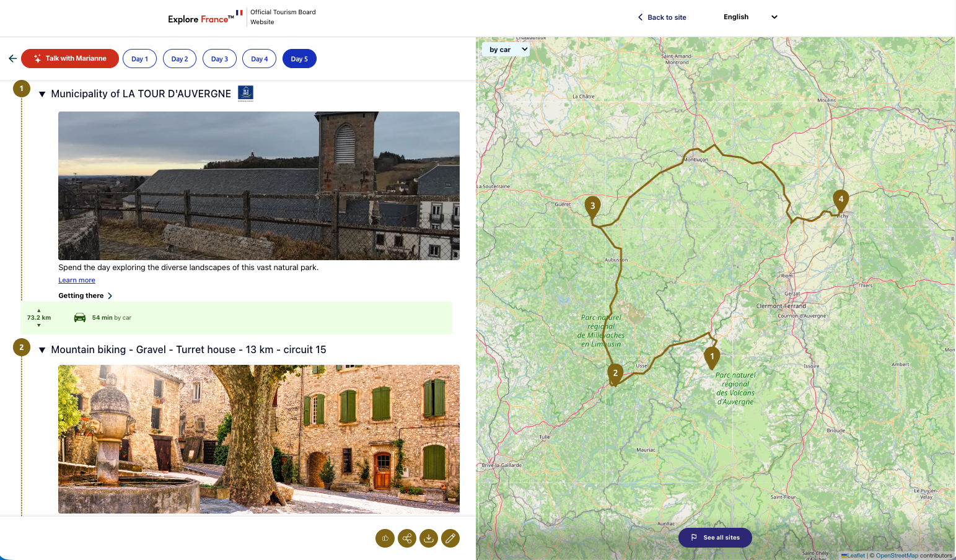Select map marker 4 near Vichy
The width and height of the screenshot is (956, 560).
[x=841, y=200]
